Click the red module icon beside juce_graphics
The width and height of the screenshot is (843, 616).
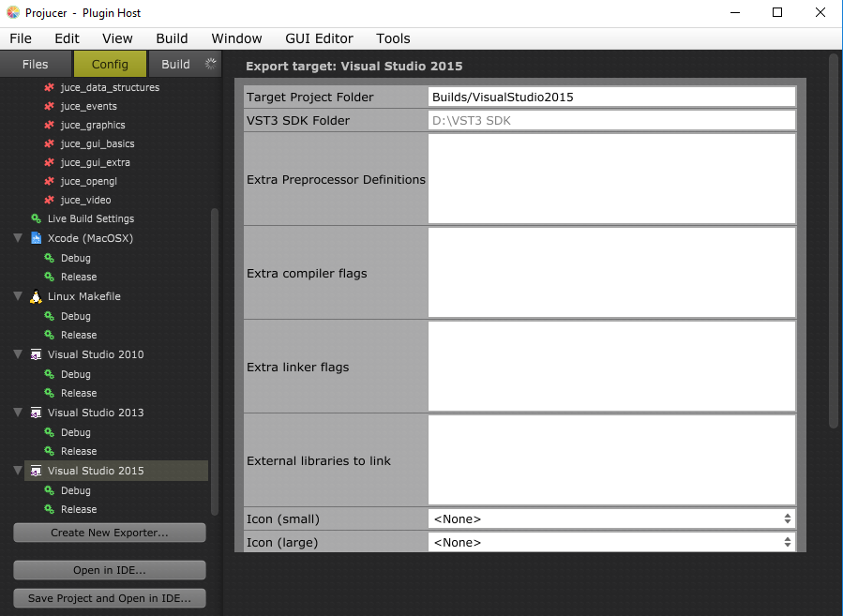[49, 125]
